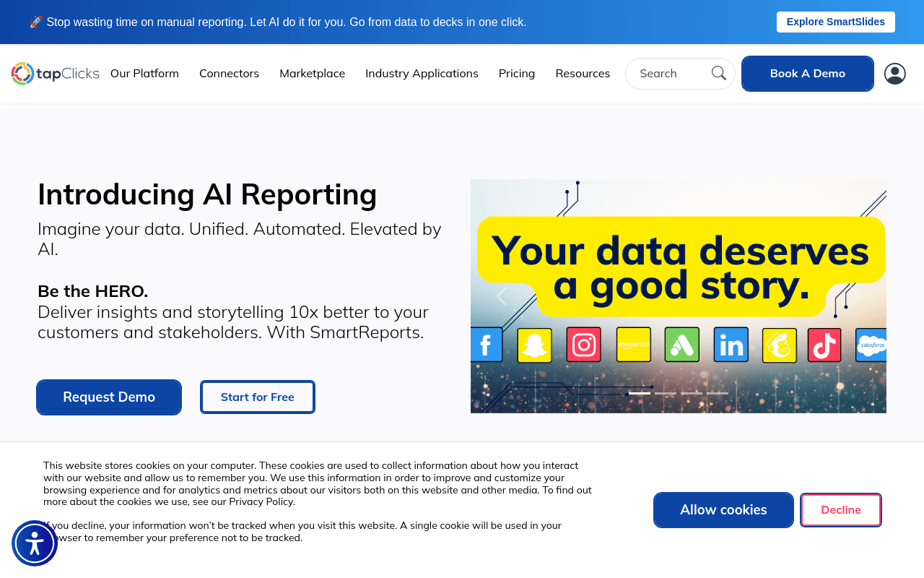
Task: Click the Amazon Ads icon in banner
Action: point(633,345)
